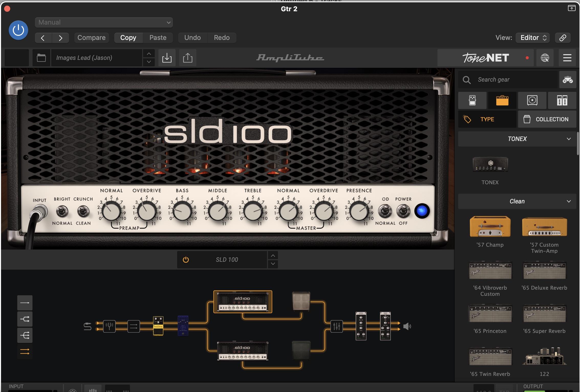Click the SLD 100 selector up arrow
The width and height of the screenshot is (580, 392).
click(273, 256)
